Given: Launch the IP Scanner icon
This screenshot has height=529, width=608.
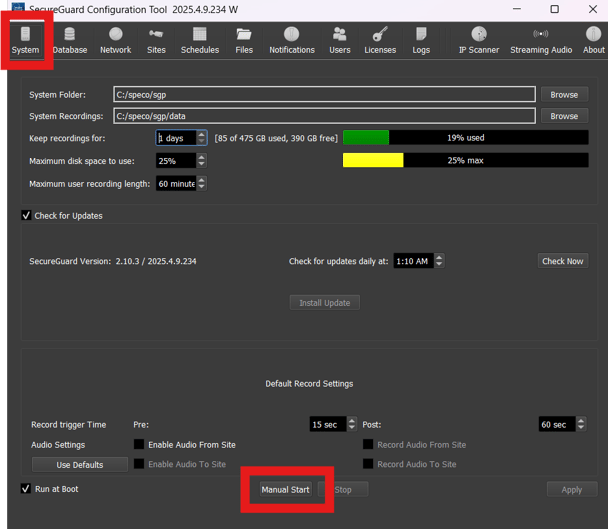Looking at the screenshot, I should pyautogui.click(x=479, y=34).
